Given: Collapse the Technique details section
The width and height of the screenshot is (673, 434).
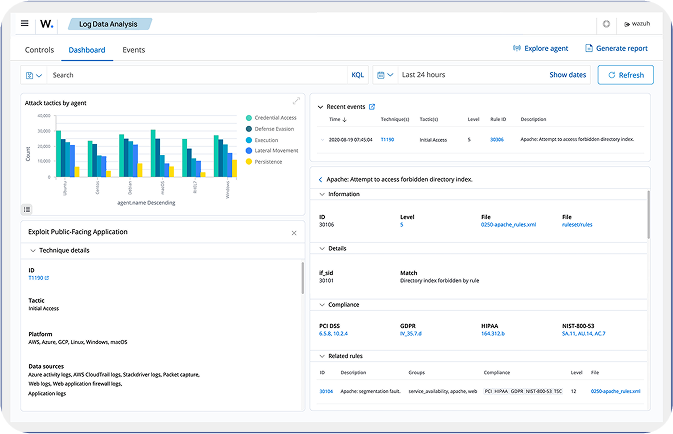Looking at the screenshot, I should pyautogui.click(x=31, y=250).
